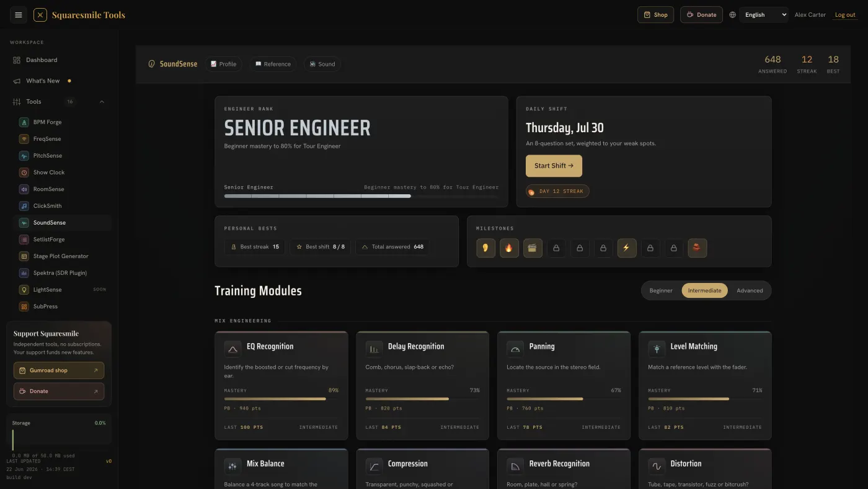Open the Gumroad shop link
The width and height of the screenshot is (868, 489).
click(x=59, y=370)
